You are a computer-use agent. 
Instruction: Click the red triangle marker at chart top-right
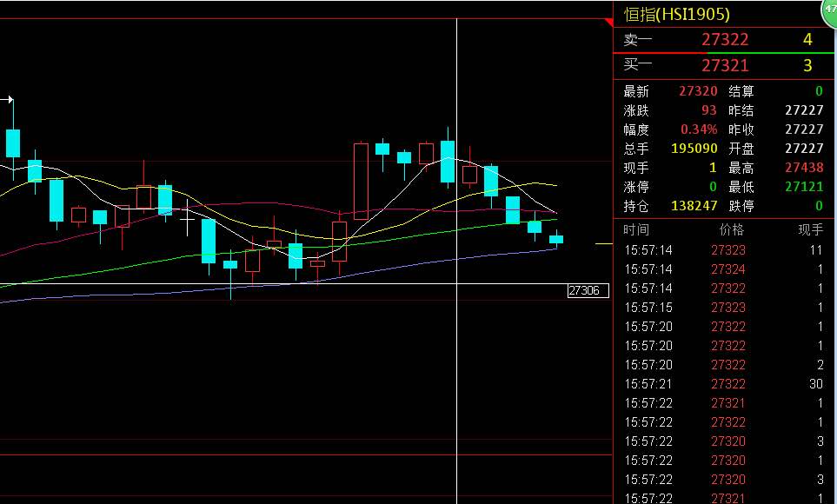[x=609, y=22]
